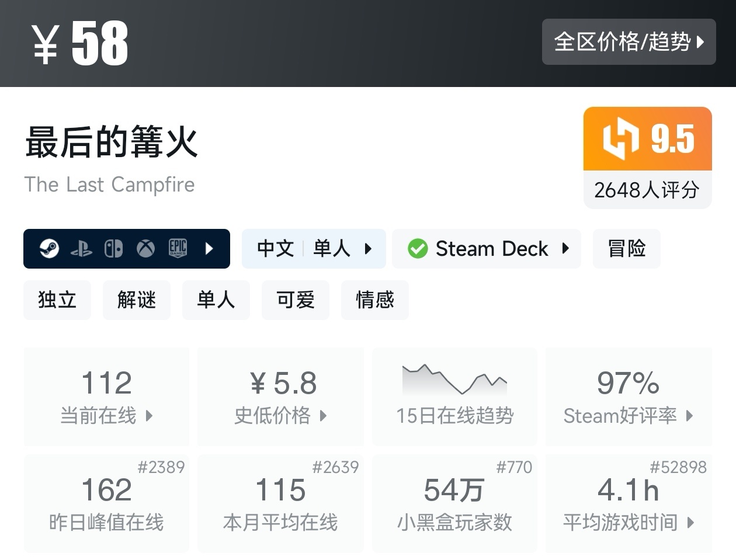Open 全区价格/趋势 price trends
Image resolution: width=736 pixels, height=560 pixels.
[x=629, y=41]
